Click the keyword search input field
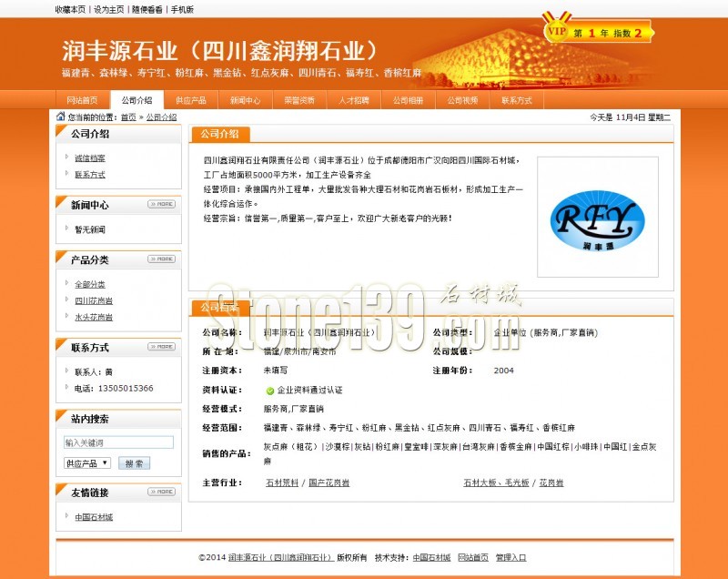This screenshot has height=579, width=728. [117, 441]
